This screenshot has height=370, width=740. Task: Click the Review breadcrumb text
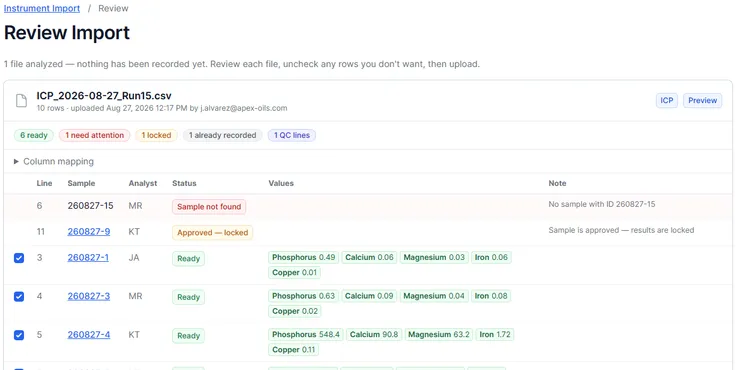click(x=113, y=8)
